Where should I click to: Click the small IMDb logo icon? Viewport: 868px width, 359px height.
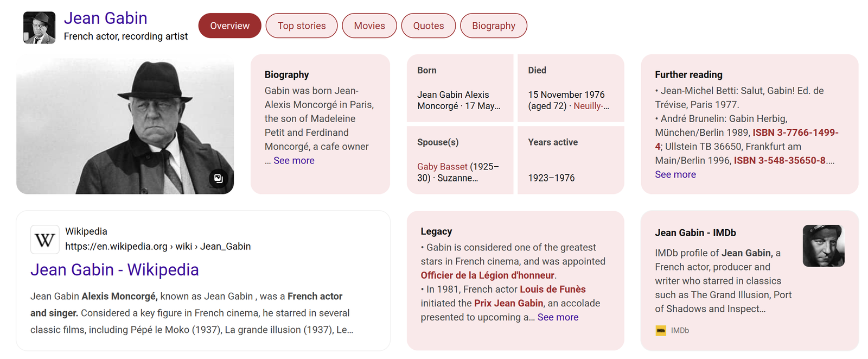pos(661,330)
